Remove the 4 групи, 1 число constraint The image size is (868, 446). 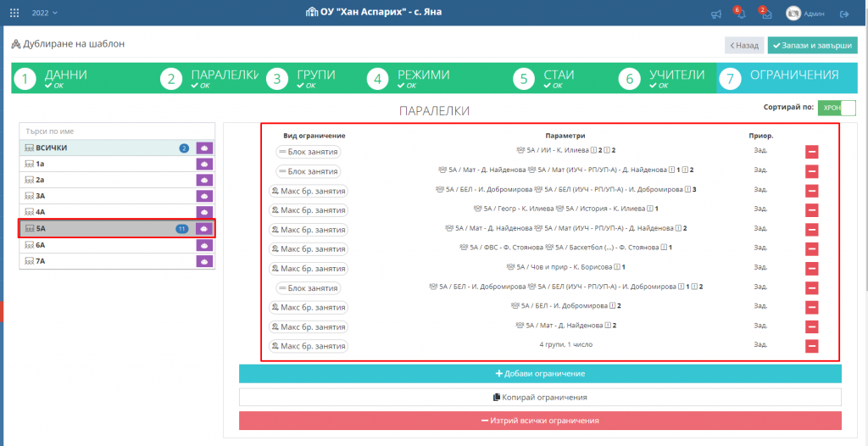[x=811, y=346]
